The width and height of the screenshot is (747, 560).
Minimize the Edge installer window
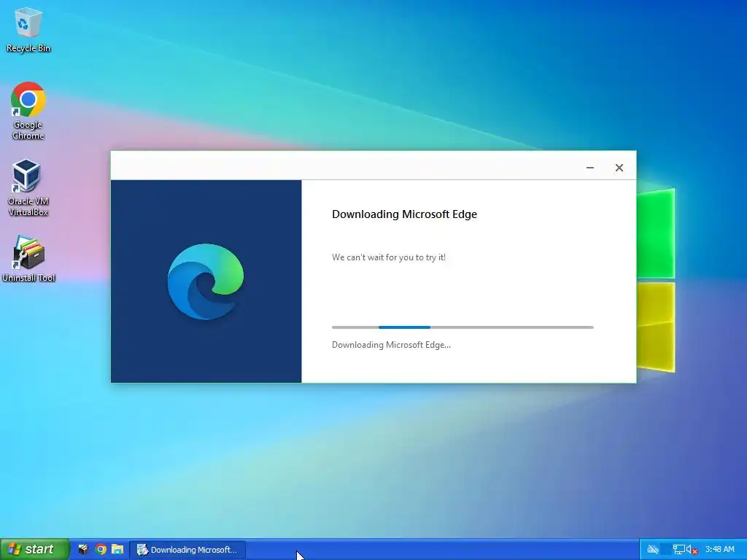tap(589, 168)
